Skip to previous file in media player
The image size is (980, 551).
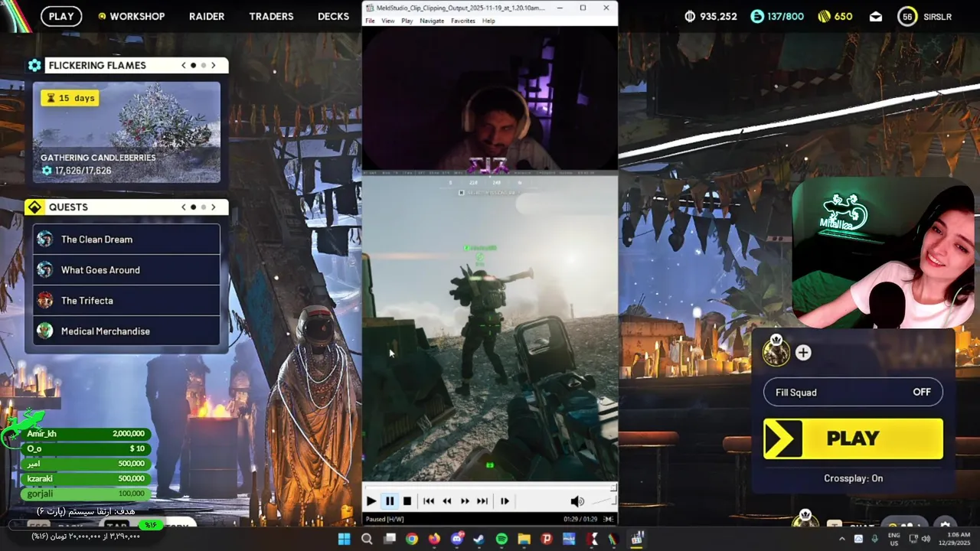429,501
